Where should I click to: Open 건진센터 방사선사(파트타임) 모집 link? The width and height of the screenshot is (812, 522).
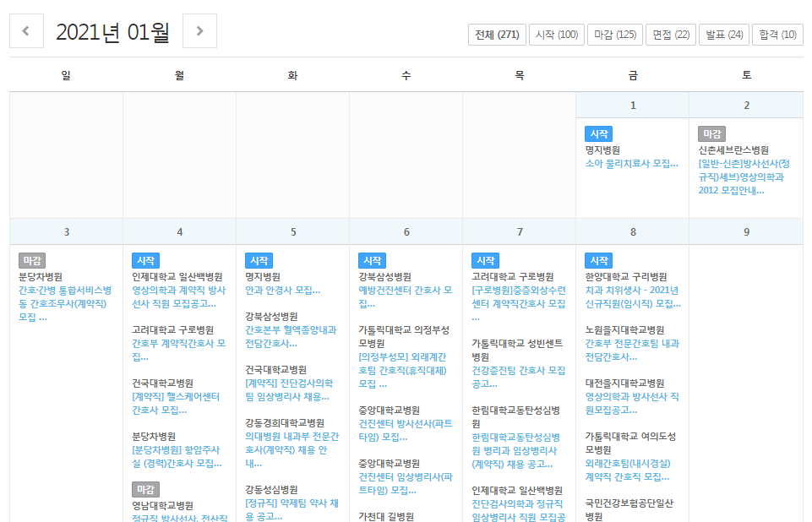406,430
